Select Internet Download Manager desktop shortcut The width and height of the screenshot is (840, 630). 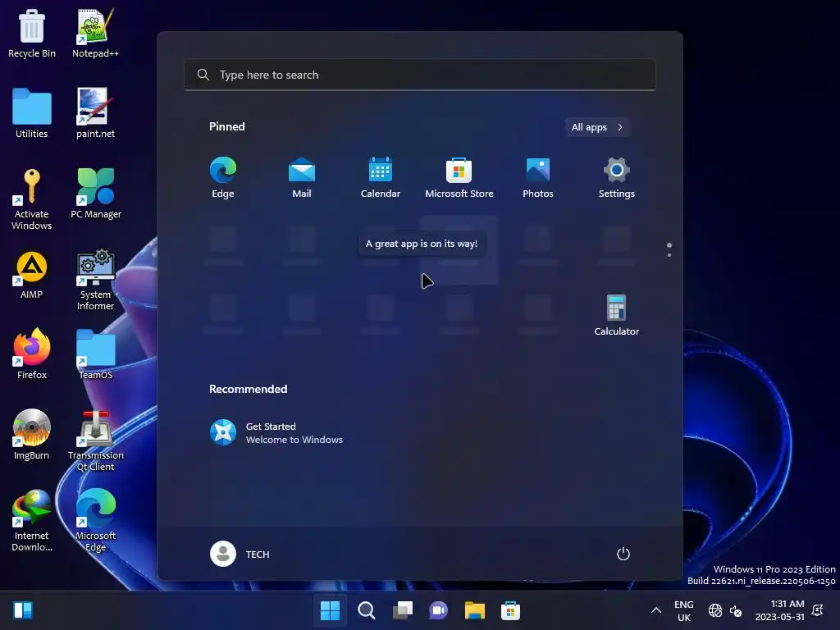tap(32, 521)
